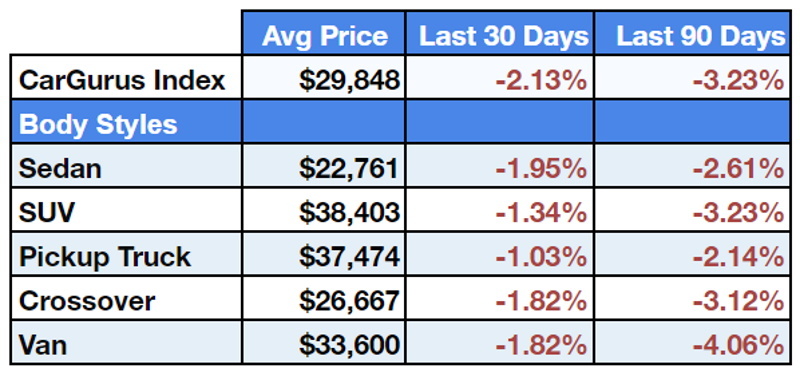
Task: Select the Van row label
Action: tap(42, 345)
